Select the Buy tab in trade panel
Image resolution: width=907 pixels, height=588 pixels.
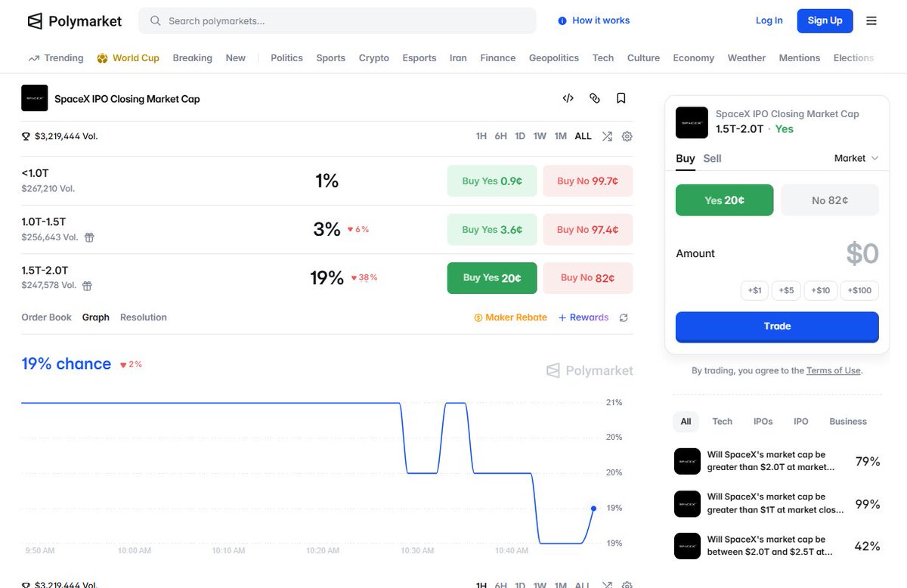point(686,159)
